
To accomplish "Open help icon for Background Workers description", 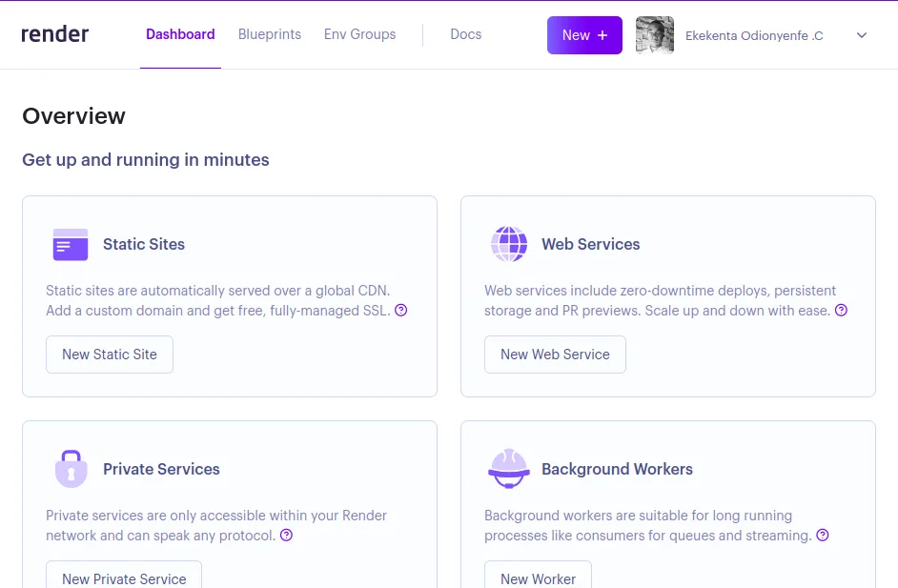I will [x=823, y=536].
